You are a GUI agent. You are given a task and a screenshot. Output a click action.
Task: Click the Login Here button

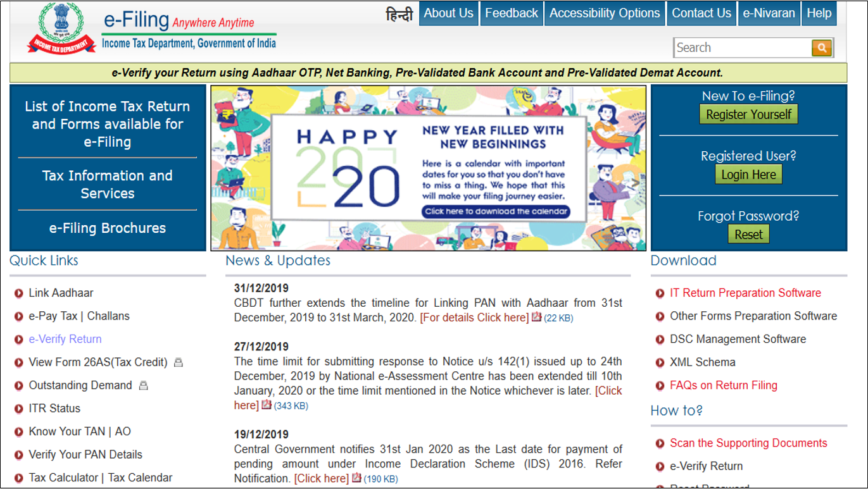[748, 175]
